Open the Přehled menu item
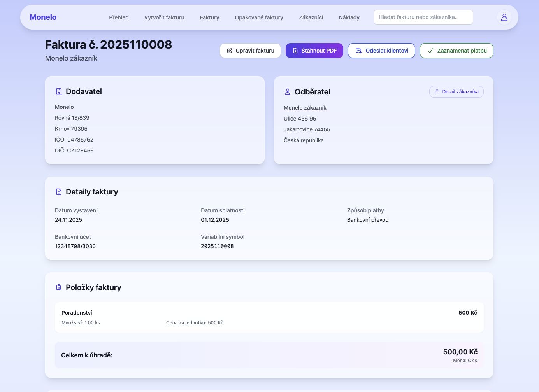 pyautogui.click(x=119, y=17)
